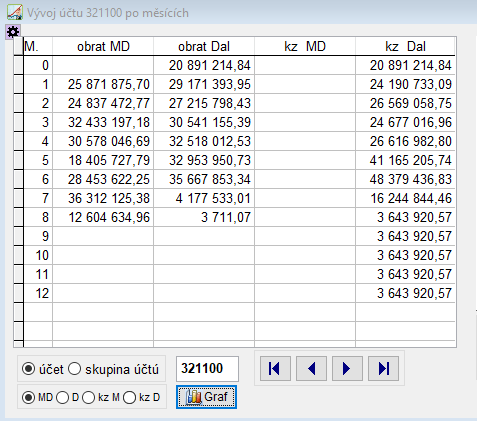Select row selector for month 5
Image resolution: width=477 pixels, height=421 pixels.
18,160
